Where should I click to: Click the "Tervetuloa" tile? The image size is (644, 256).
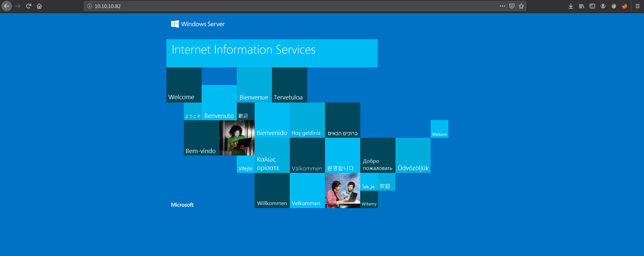289,85
